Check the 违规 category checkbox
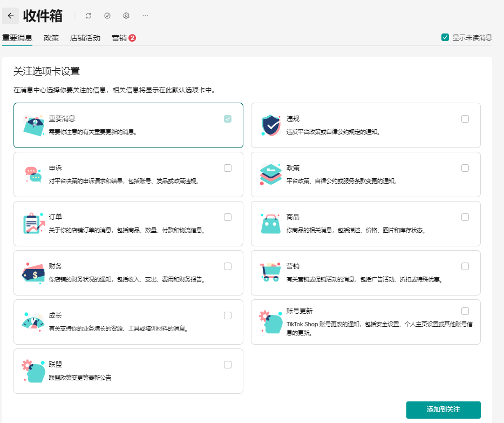 point(465,119)
